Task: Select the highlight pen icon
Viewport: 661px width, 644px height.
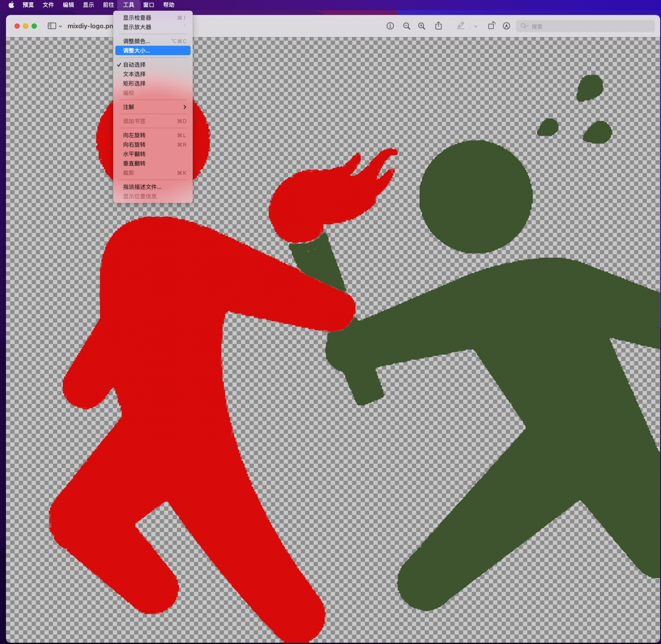Action: pos(460,26)
